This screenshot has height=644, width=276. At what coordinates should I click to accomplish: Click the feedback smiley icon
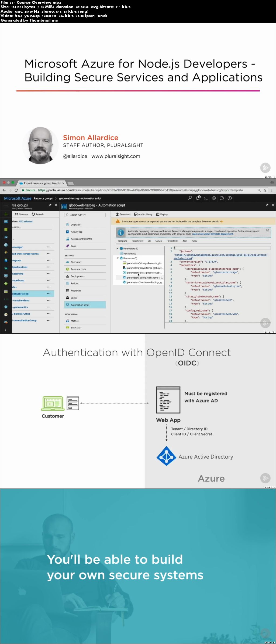pyautogui.click(x=222, y=198)
